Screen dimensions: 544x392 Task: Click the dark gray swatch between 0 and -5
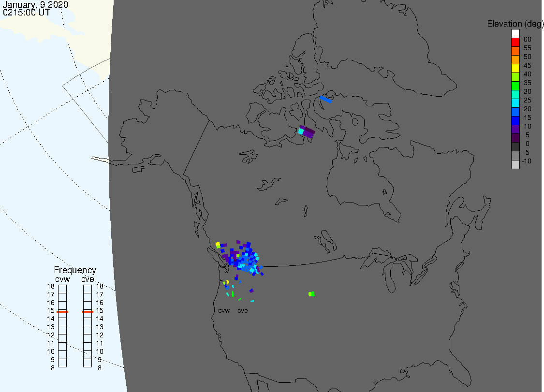(515, 147)
